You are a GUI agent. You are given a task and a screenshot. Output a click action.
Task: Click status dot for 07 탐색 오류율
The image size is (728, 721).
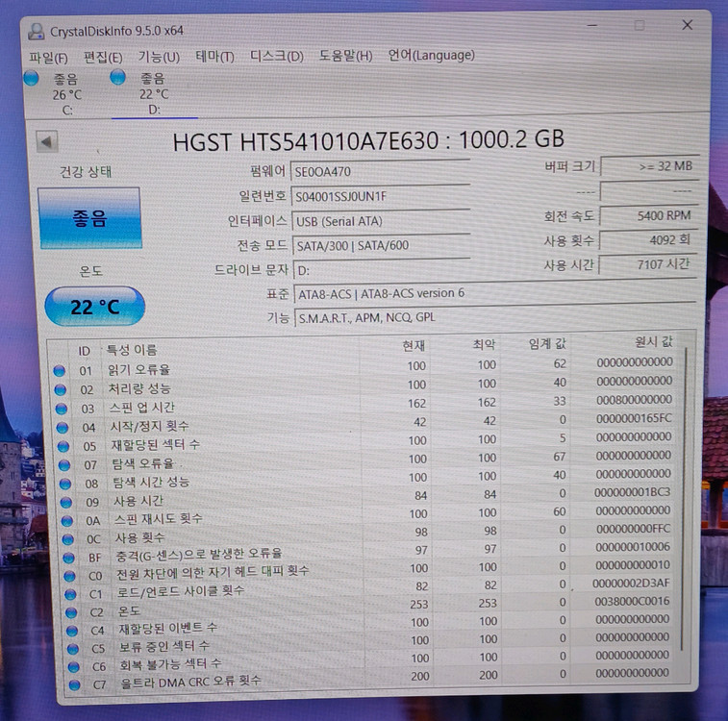pos(64,465)
